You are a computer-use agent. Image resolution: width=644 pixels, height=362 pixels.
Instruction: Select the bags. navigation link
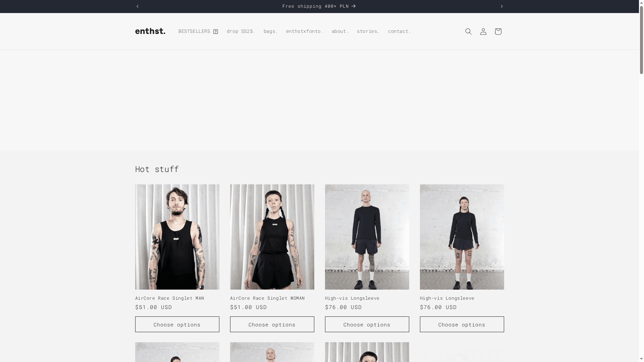pos(270,31)
